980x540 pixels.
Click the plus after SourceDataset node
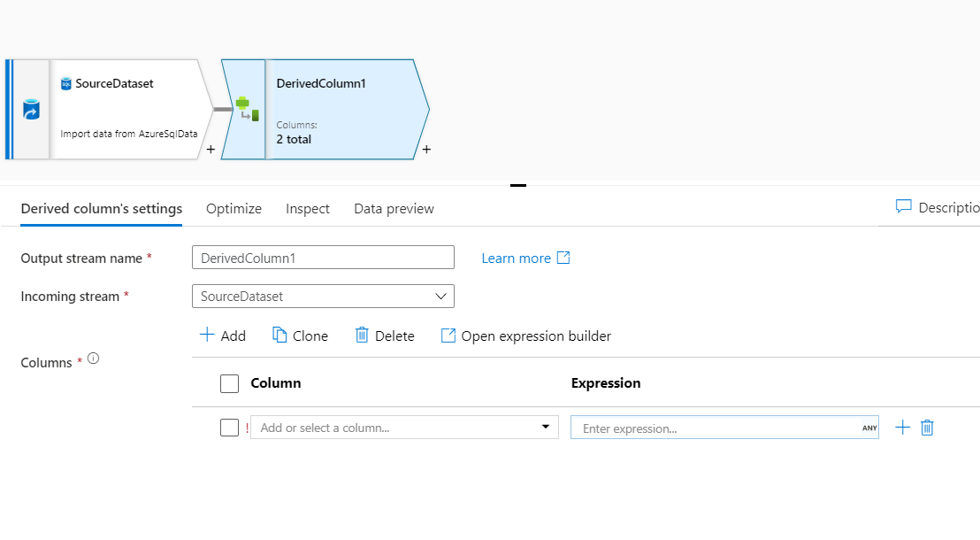[x=211, y=150]
